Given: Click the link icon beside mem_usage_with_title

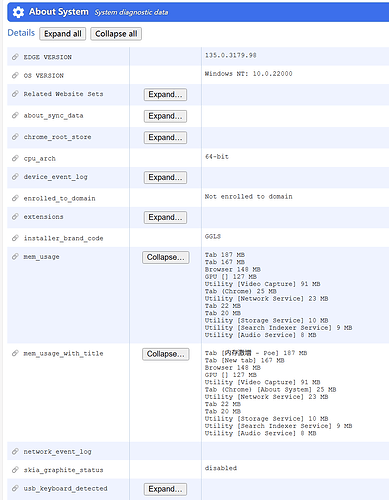Looking at the screenshot, I should [15, 353].
